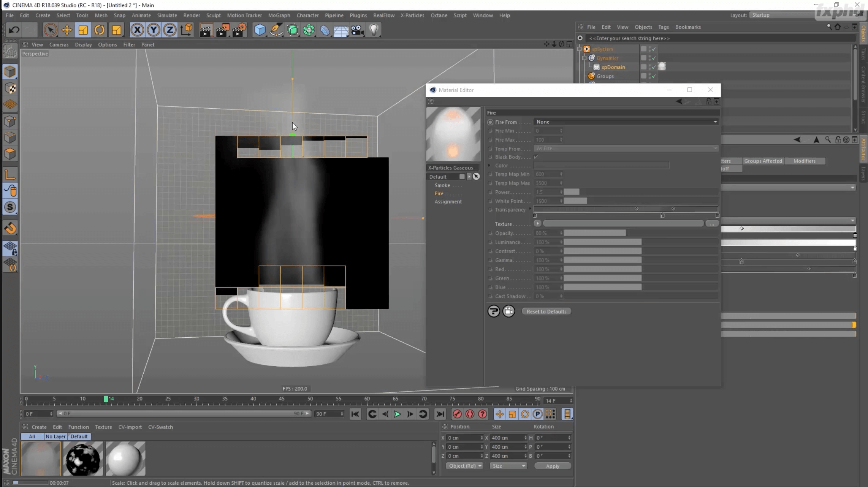Select the Move tool in toolbar
Screen dimensions: 868x487
[x=67, y=30]
